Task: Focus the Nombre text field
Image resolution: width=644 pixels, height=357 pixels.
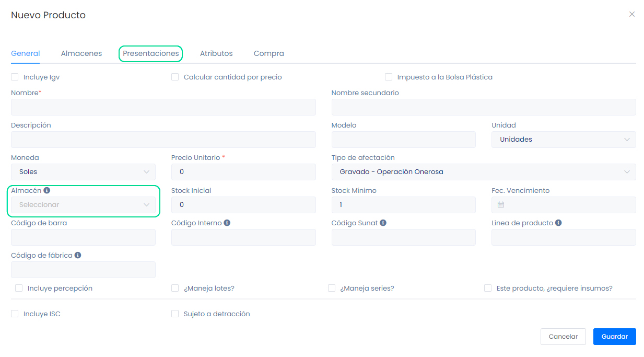Action: 163,107
